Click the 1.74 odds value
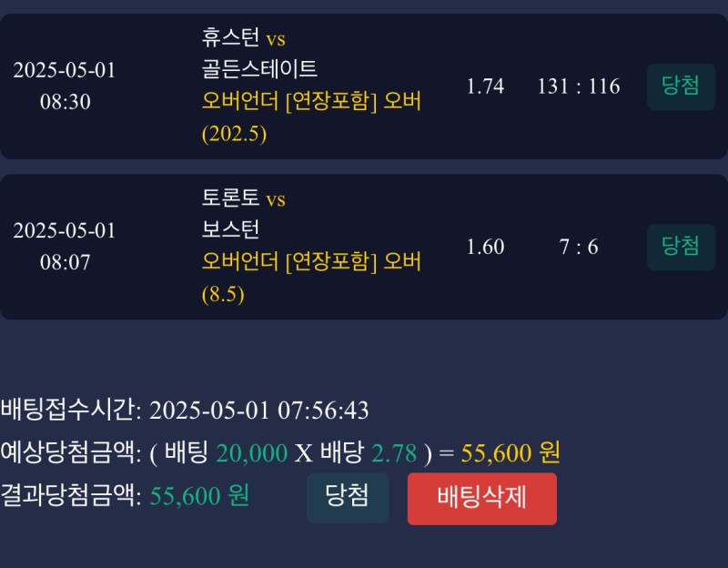This screenshot has height=568, width=728. pyautogui.click(x=485, y=86)
